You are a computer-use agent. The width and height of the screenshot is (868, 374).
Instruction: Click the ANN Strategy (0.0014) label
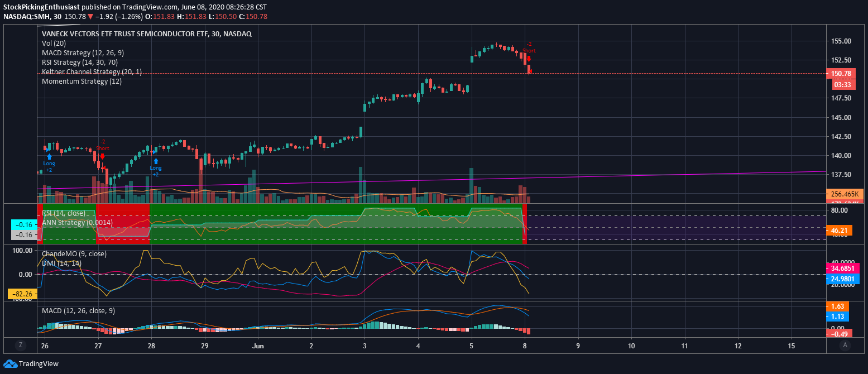[78, 222]
